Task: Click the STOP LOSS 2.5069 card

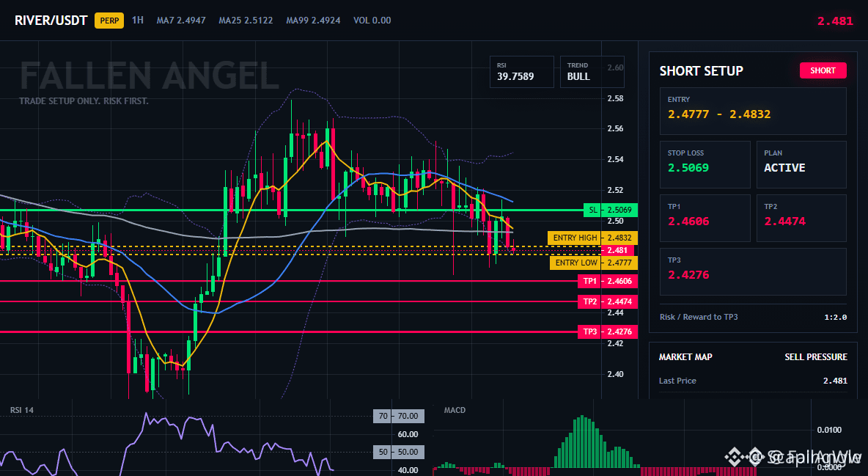Action: pyautogui.click(x=705, y=164)
